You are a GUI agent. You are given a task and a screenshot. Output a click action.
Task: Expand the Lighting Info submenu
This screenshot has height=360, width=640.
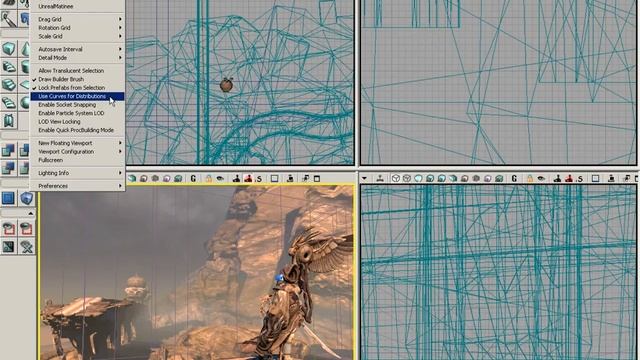tap(77, 173)
